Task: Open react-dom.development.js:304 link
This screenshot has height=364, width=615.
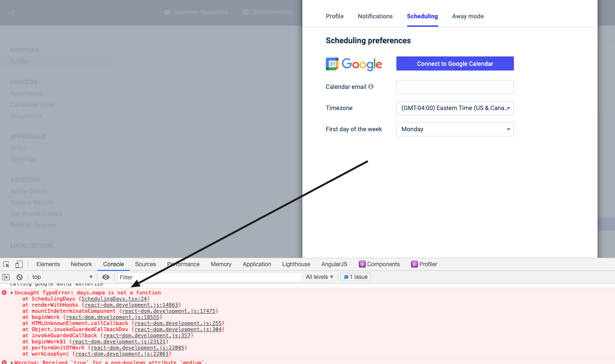Action: coord(178,329)
